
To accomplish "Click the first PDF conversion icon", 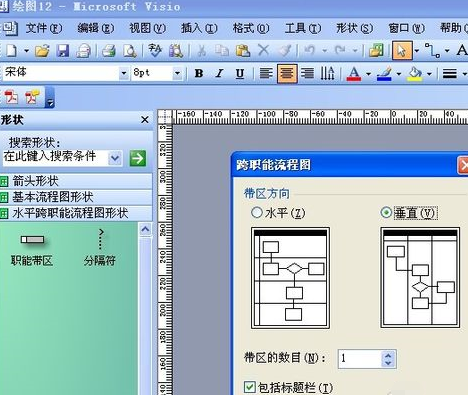I will pos(11,97).
